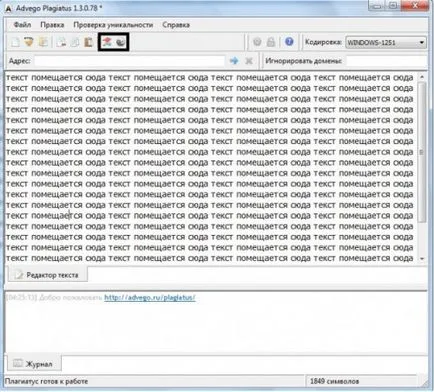Viewport: 434px width, 392px height.
Task: Open help with the blue question icon
Action: pyautogui.click(x=289, y=42)
